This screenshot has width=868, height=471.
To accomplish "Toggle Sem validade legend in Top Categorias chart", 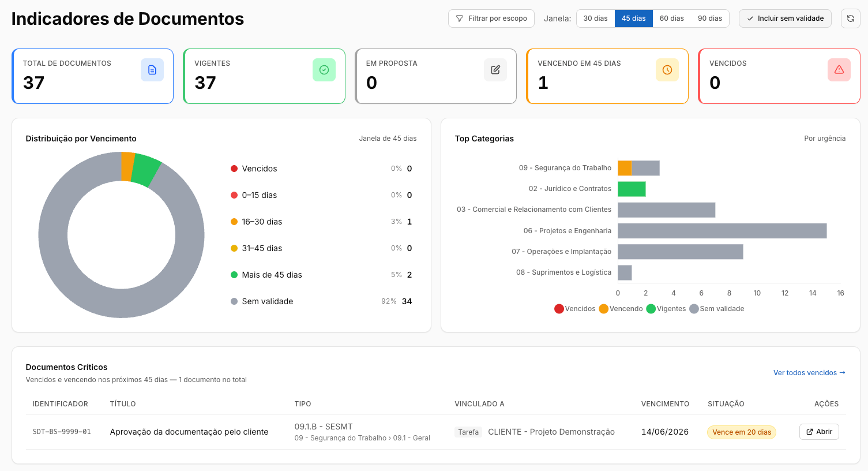I will pyautogui.click(x=717, y=309).
